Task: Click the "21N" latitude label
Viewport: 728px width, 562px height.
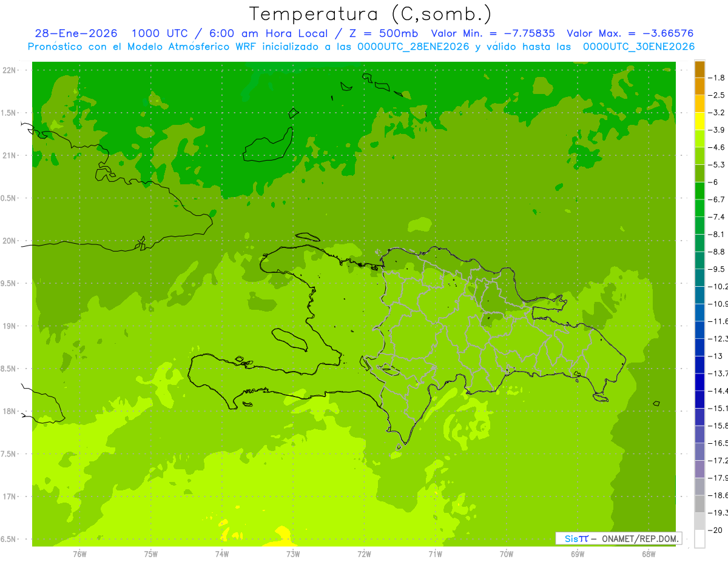Action: [x=9, y=156]
